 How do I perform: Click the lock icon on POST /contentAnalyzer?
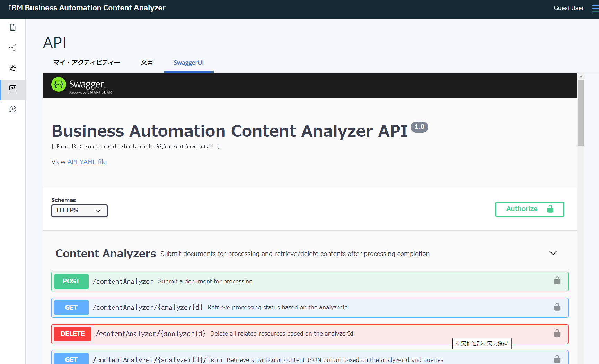pos(557,281)
